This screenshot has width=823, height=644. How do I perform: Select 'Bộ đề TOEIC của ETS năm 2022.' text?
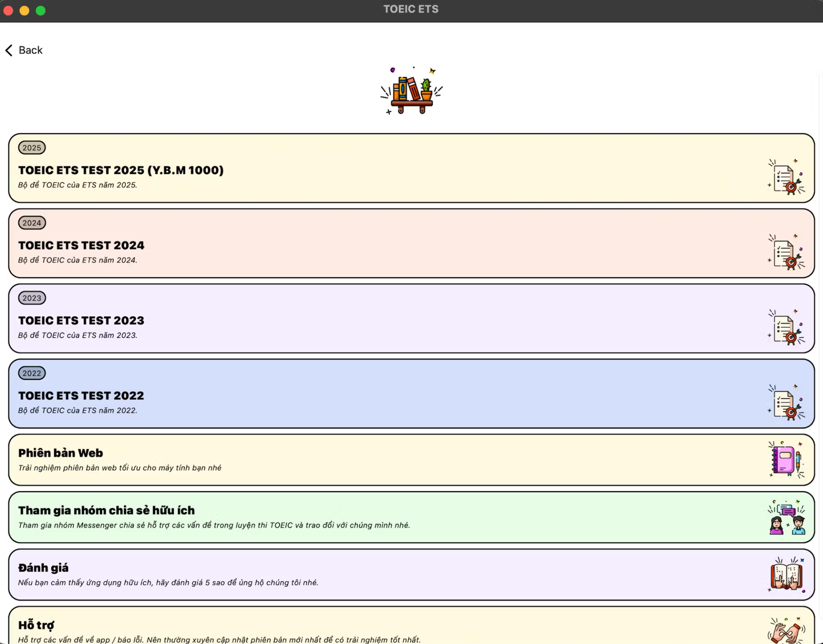pos(78,410)
